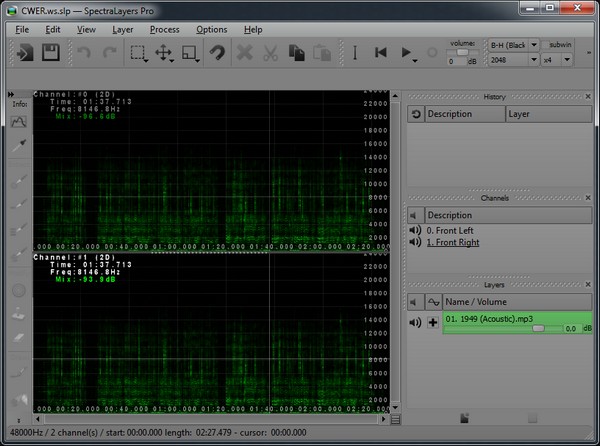The image size is (600, 446).
Task: Click the layer volume slider for 1949 (Acoustic)
Action: [538, 328]
